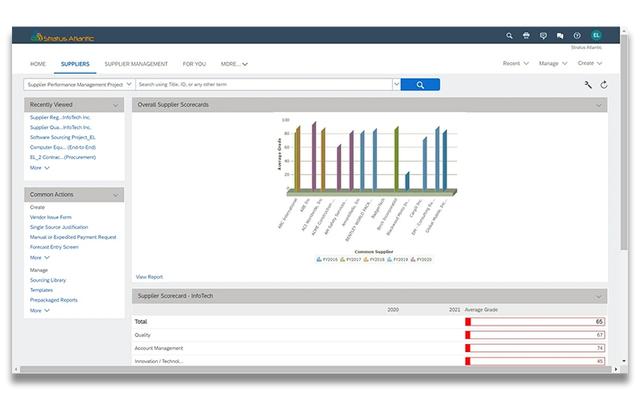Screen dimensions: 640x400
Task: Open the Create dropdown menu
Action: click(x=589, y=64)
